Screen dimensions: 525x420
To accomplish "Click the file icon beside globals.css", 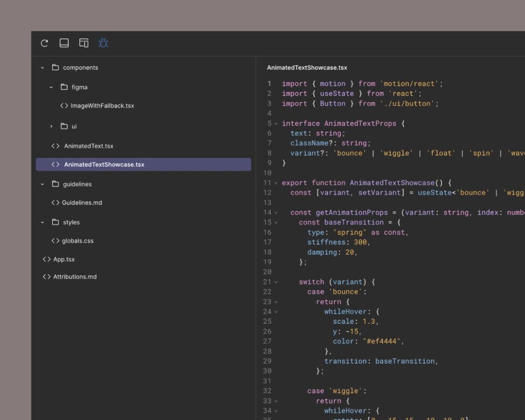I will pyautogui.click(x=55, y=241).
